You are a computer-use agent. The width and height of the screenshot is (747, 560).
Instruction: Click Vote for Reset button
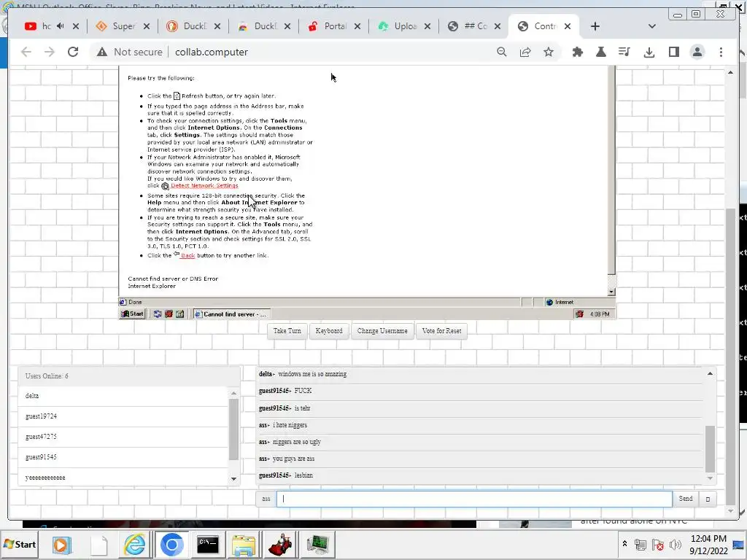tap(441, 331)
